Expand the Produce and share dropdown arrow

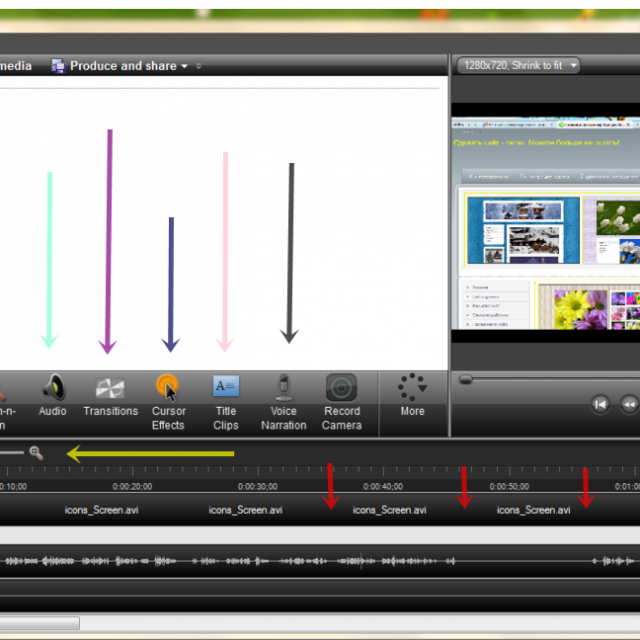point(185,67)
